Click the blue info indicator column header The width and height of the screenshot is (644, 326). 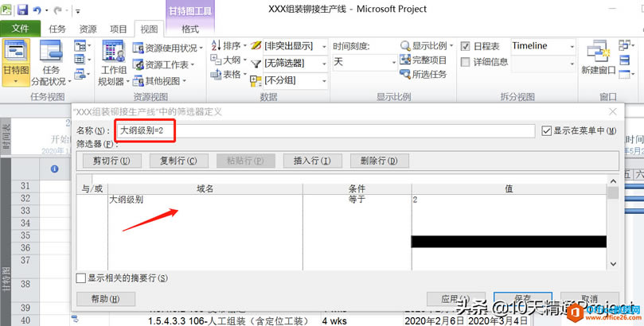[x=55, y=169]
